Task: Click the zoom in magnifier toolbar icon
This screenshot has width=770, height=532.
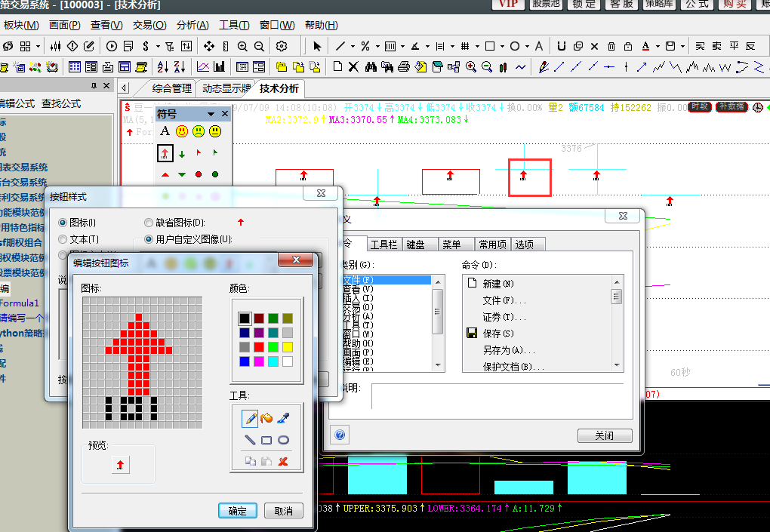Action: pos(242,46)
